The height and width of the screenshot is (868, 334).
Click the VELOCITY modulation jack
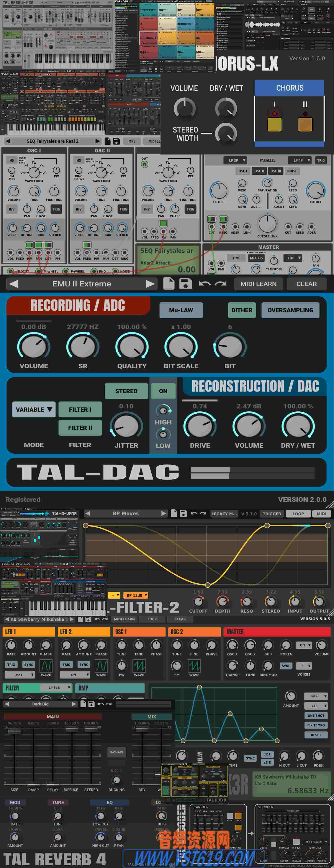10,271
